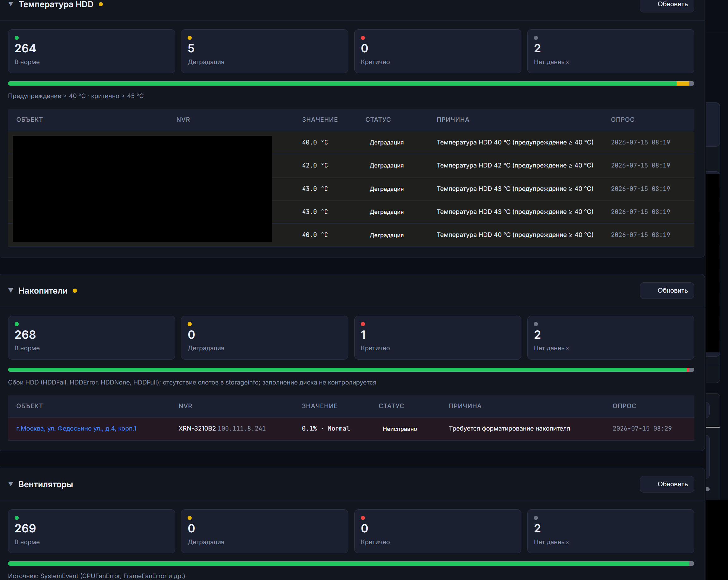Click the Деградация badge for 42.0 °C row
This screenshot has width=728, height=580.
click(386, 165)
